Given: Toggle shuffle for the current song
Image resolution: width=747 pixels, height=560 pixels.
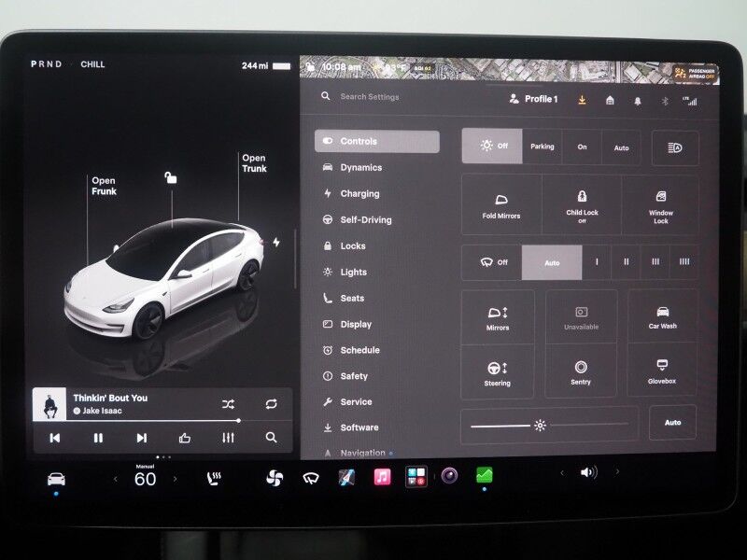Looking at the screenshot, I should (228, 404).
